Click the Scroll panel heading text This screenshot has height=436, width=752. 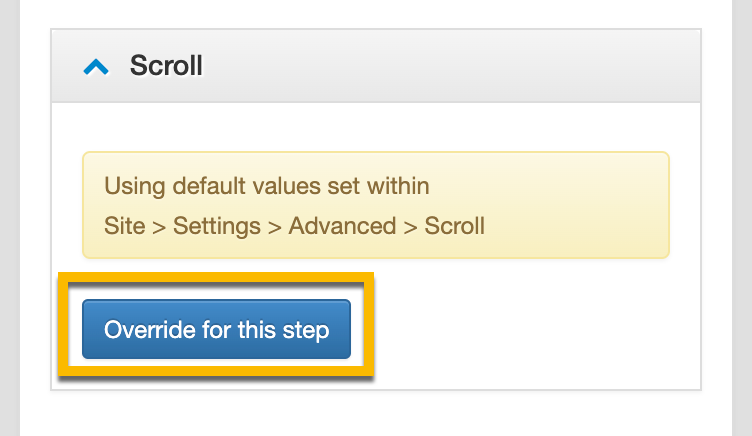click(x=166, y=66)
